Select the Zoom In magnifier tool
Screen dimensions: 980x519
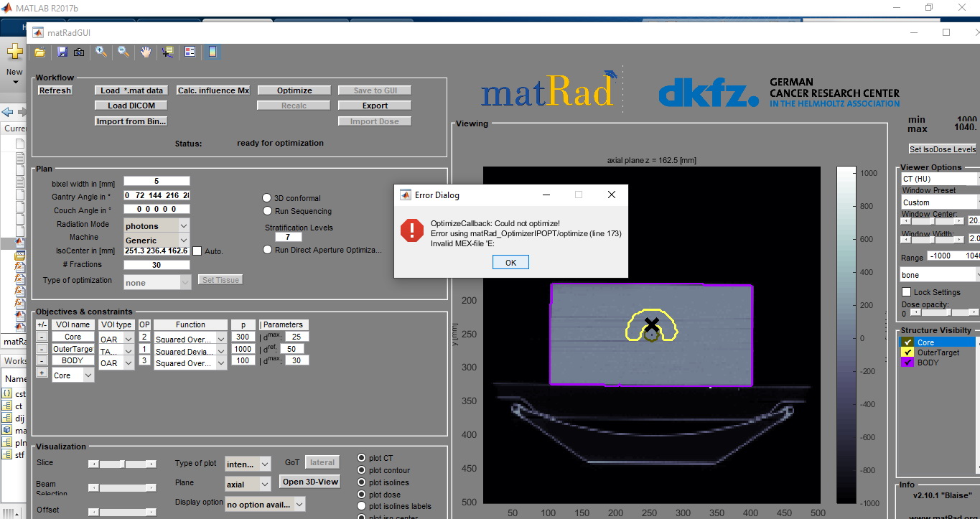coord(101,53)
